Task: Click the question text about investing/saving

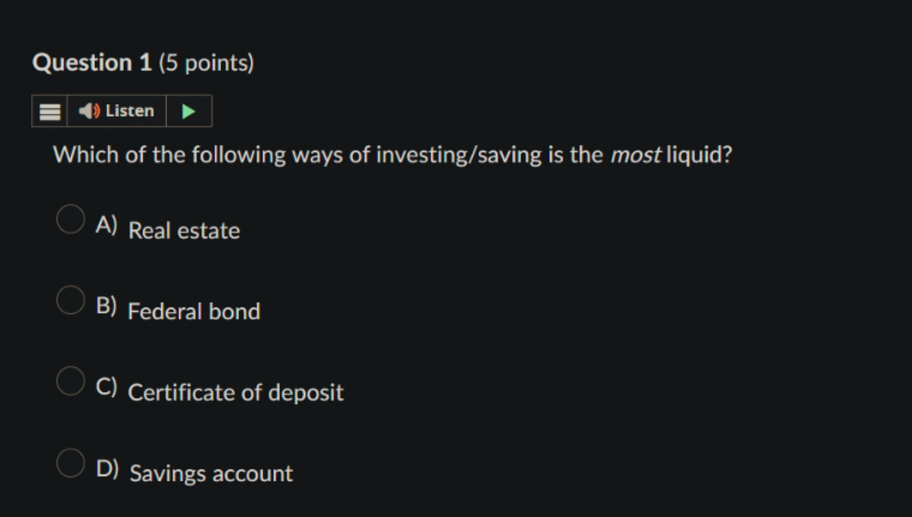Action: tap(393, 155)
